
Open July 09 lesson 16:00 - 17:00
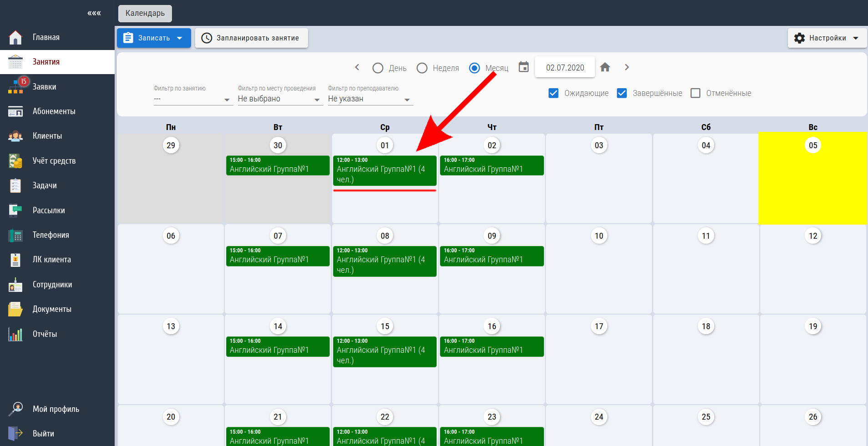[x=492, y=256]
